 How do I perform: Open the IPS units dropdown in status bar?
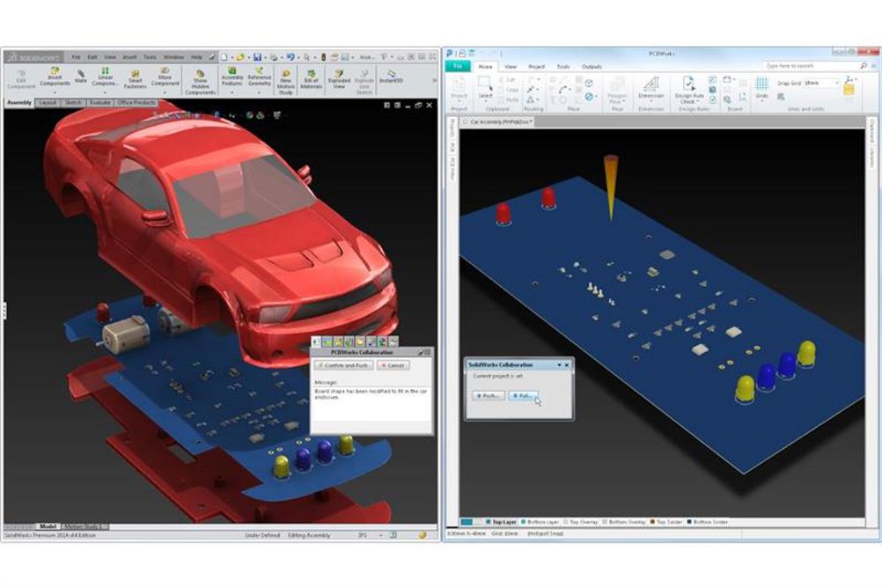click(x=380, y=535)
